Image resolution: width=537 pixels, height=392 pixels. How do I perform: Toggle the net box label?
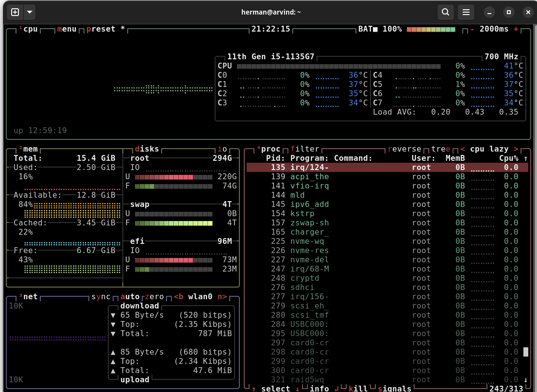(x=28, y=297)
